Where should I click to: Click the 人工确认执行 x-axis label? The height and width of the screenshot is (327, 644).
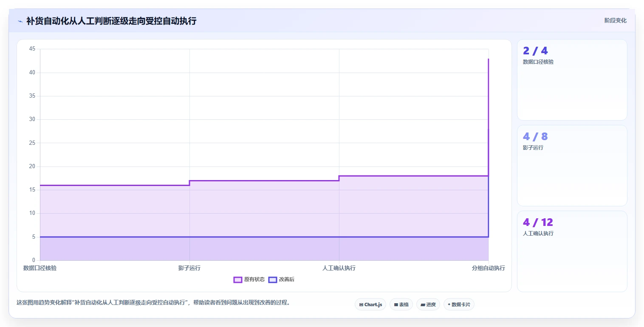point(339,268)
